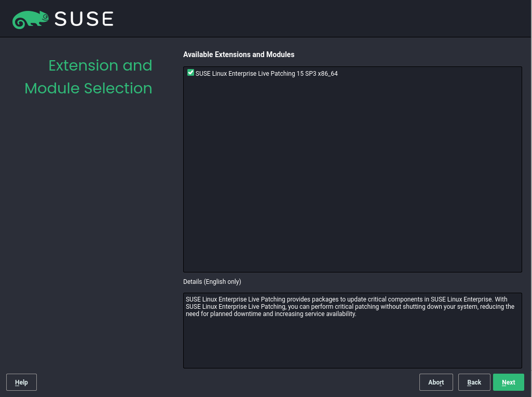
Task: Click the Details (English only) label
Action: point(212,282)
